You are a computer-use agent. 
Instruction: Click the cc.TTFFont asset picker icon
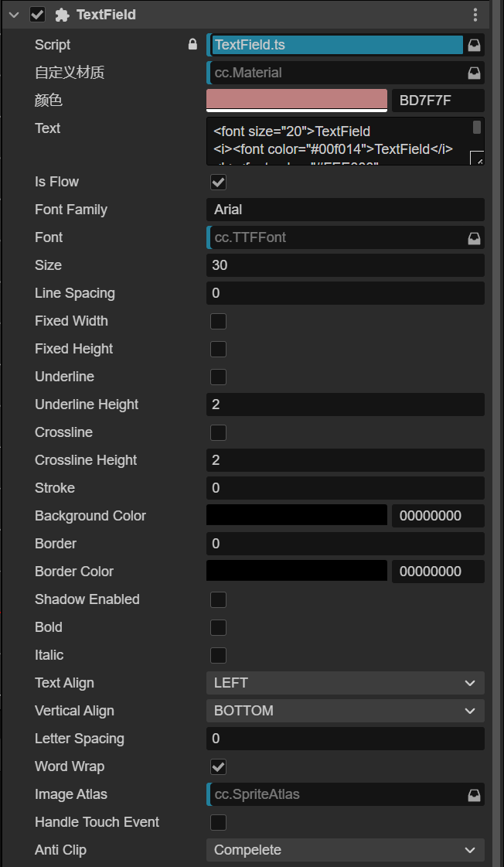click(x=475, y=237)
